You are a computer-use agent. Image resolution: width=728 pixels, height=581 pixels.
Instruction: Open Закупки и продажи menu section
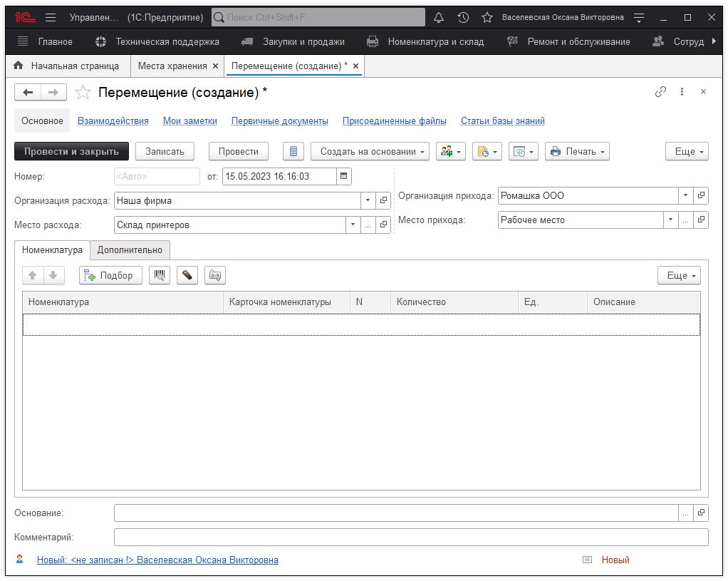point(303,41)
